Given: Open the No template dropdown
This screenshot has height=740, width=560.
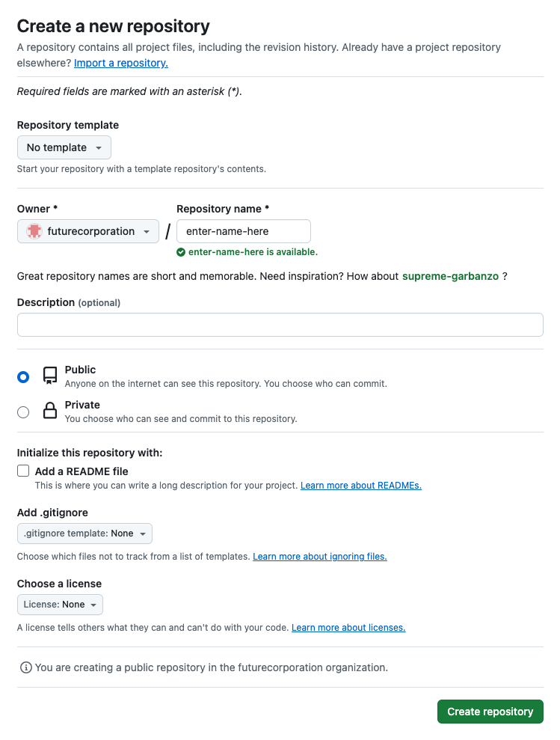Looking at the screenshot, I should (x=64, y=147).
